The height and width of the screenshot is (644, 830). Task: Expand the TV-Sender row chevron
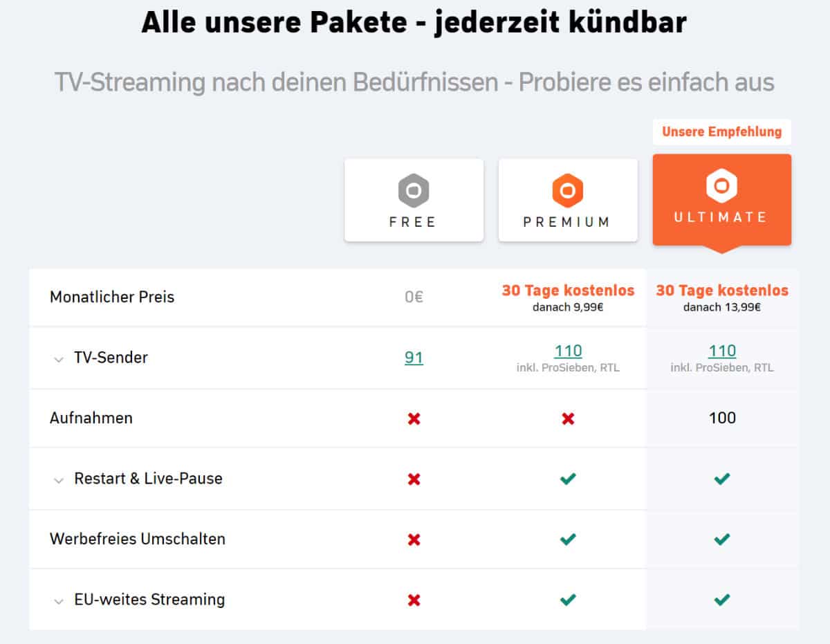tap(58, 359)
